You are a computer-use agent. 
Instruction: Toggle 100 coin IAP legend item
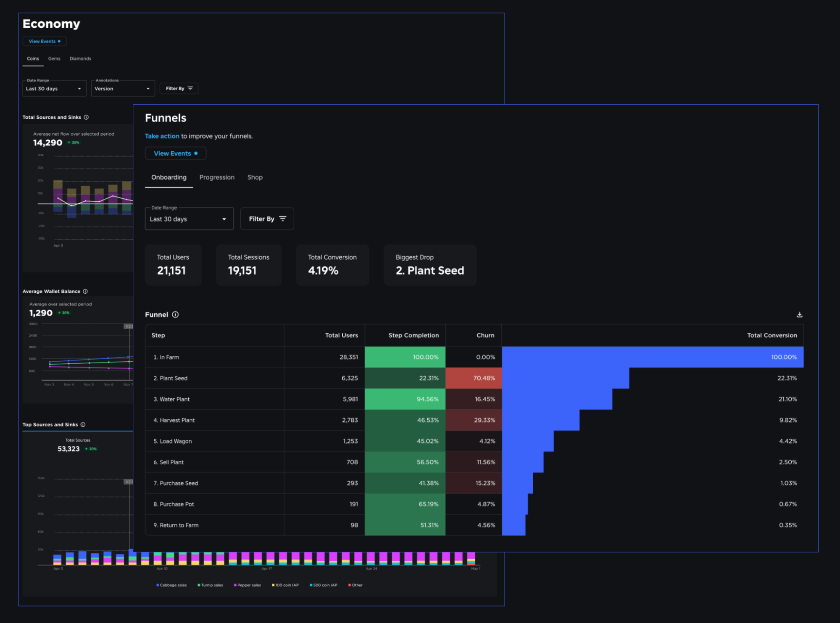285,585
